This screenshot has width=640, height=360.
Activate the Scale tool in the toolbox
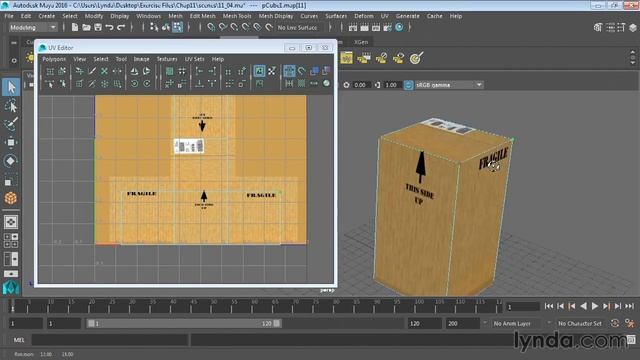(x=11, y=180)
